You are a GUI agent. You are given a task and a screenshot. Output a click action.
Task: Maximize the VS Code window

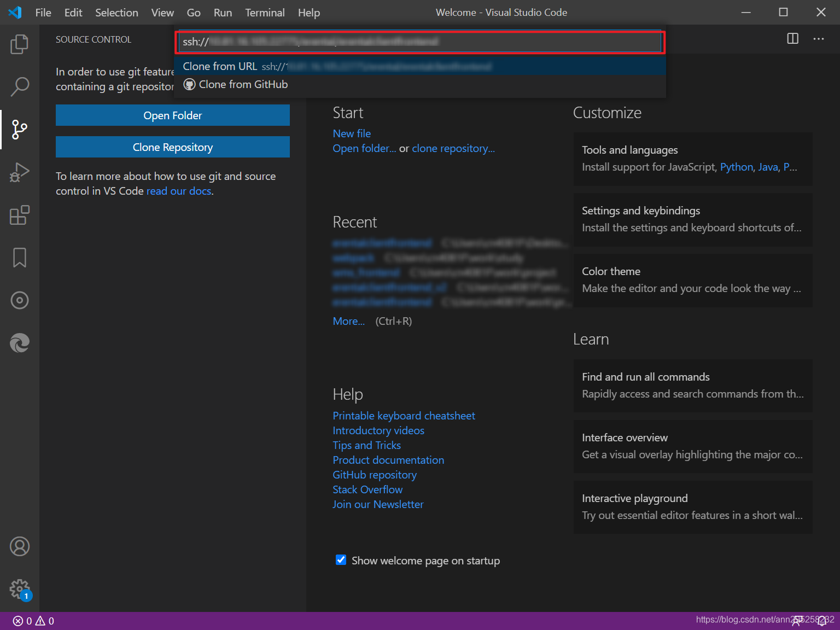(783, 12)
